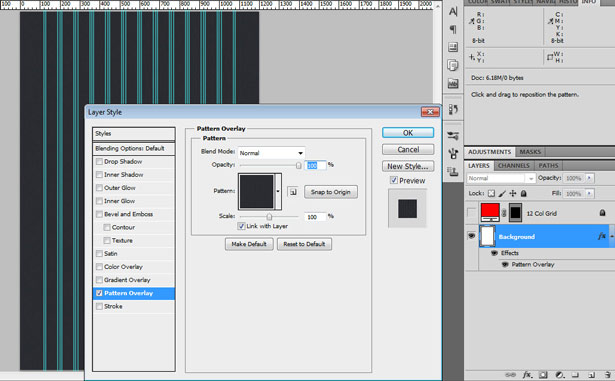Viewport: 615px width, 381px height.
Task: Open the Layer Comps panel icon
Action: 453,47
